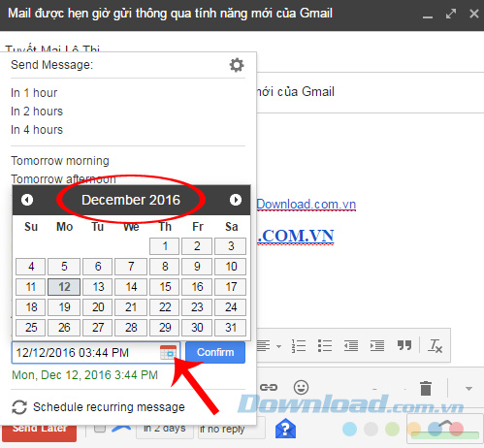Choose 'In 2 hours' send option
This screenshot has width=484, height=448.
[x=37, y=112]
